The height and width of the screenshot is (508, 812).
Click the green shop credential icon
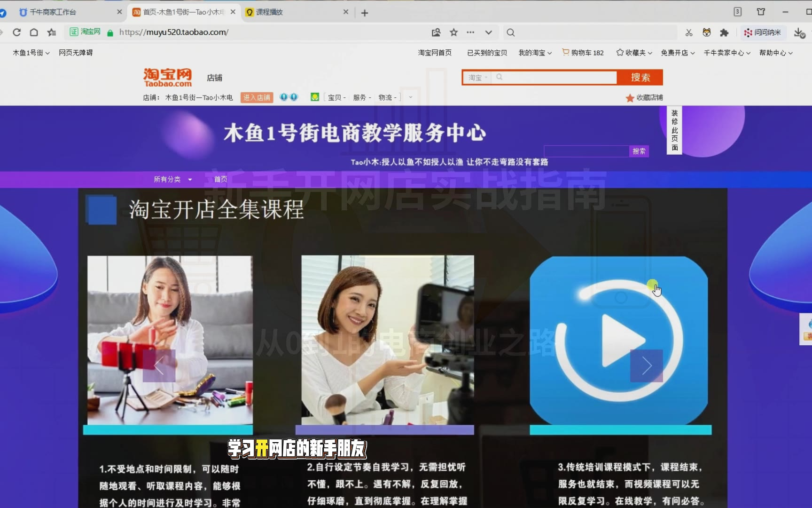315,97
